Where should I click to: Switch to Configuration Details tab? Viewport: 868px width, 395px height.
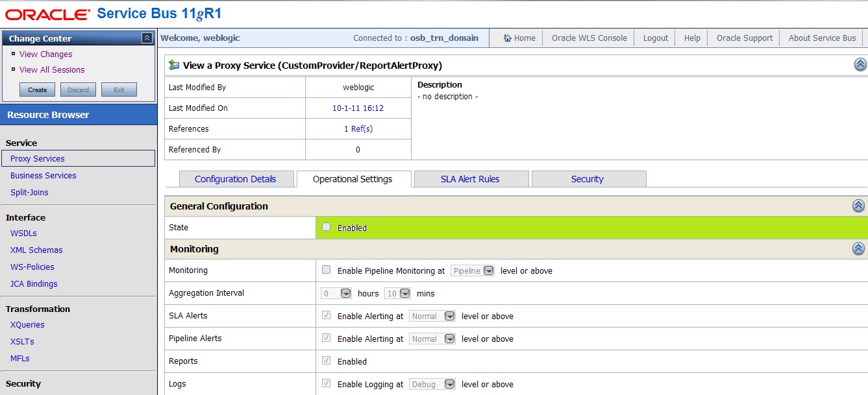coord(235,179)
